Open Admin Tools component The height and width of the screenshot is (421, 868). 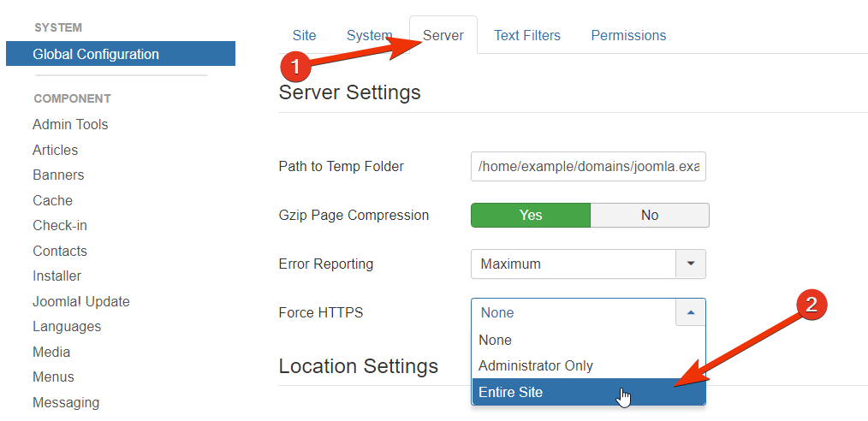tap(70, 124)
